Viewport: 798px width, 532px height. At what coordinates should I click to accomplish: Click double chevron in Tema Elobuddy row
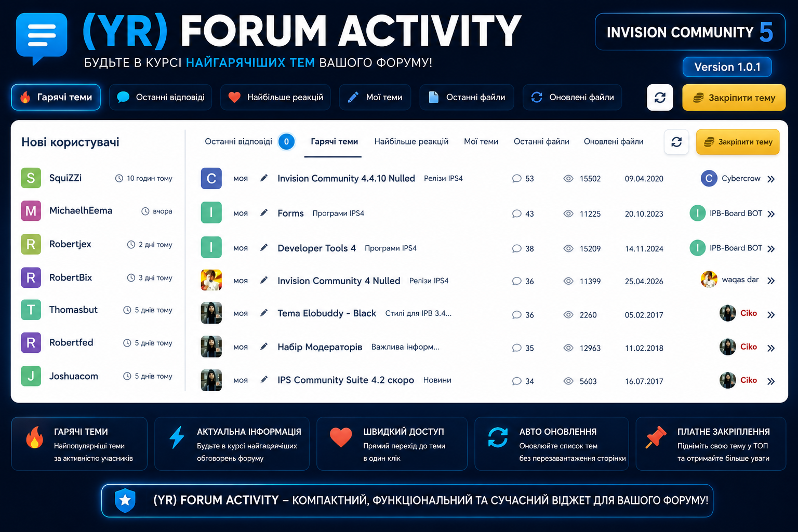coord(771,315)
